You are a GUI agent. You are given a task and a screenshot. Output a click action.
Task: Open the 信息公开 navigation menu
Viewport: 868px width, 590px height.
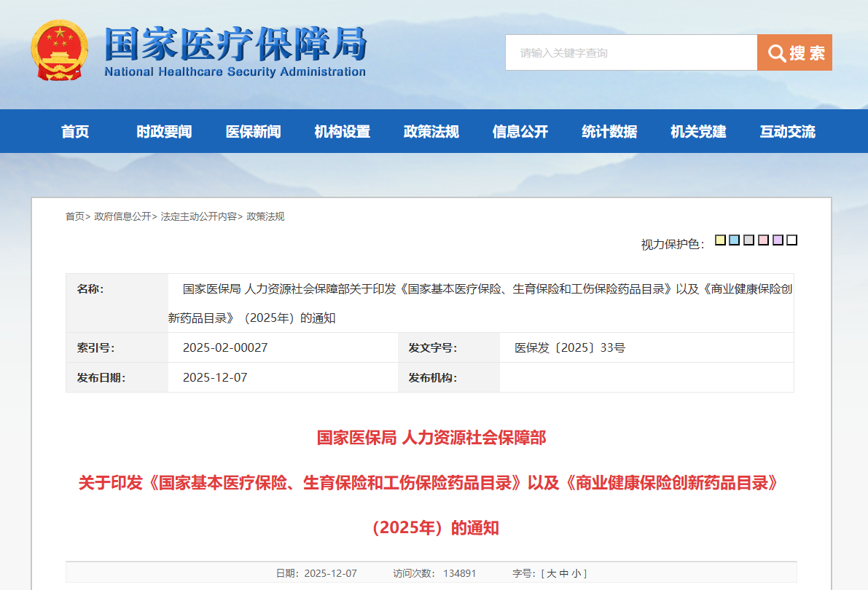click(520, 131)
